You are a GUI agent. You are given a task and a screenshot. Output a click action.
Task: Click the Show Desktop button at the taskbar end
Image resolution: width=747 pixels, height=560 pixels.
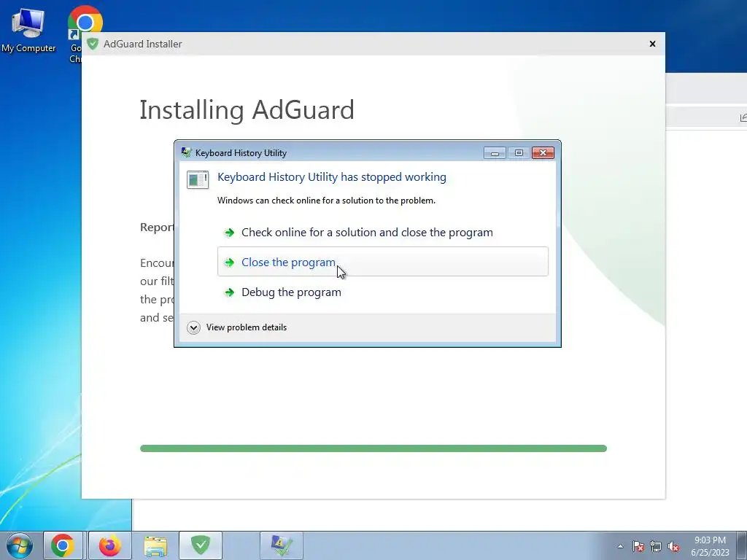tap(742, 545)
